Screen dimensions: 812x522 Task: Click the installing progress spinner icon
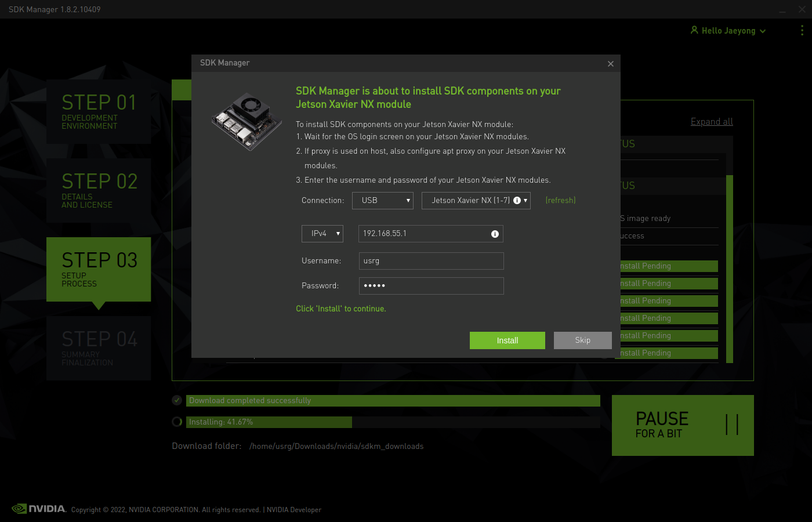click(x=177, y=422)
